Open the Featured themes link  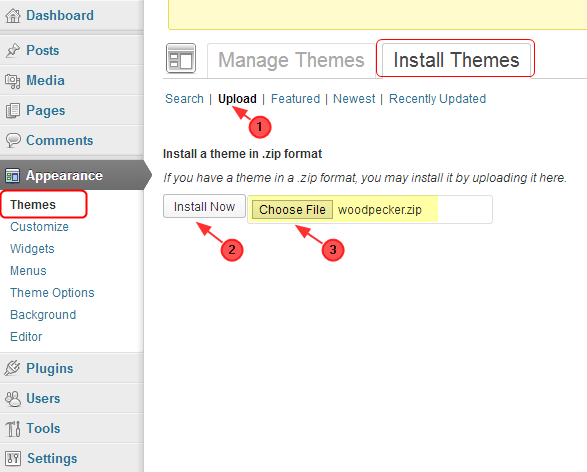tap(295, 99)
